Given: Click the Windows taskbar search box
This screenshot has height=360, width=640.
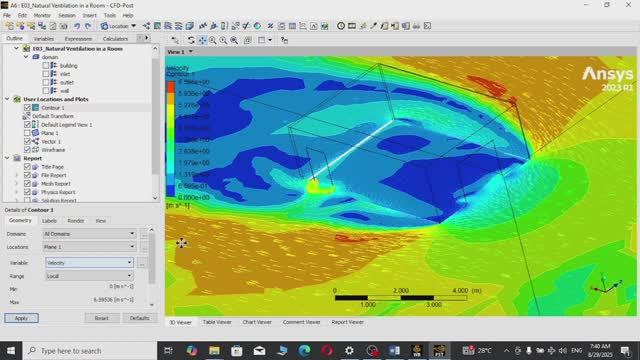Looking at the screenshot, I should tap(90, 351).
